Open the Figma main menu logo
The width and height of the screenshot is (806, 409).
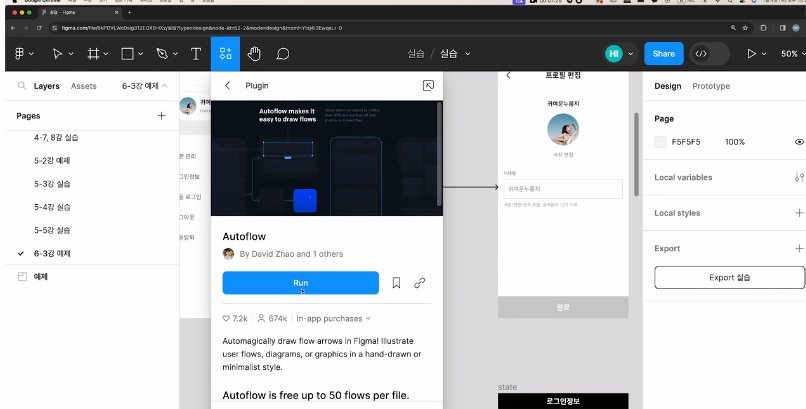coord(20,53)
